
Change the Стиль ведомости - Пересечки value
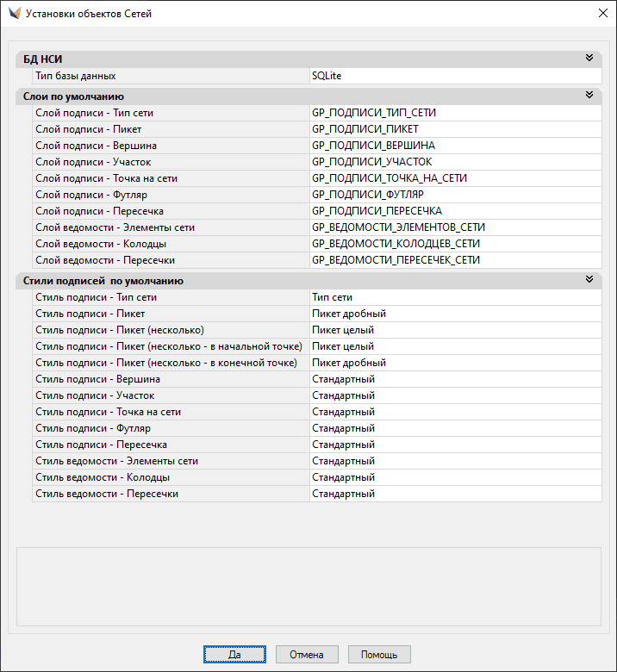tap(455, 494)
